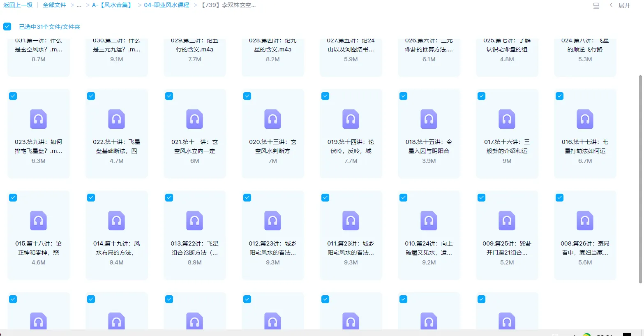The width and height of the screenshot is (644, 336).
Task: Toggle select-all checkbox for 31 files
Action: coord(7,26)
